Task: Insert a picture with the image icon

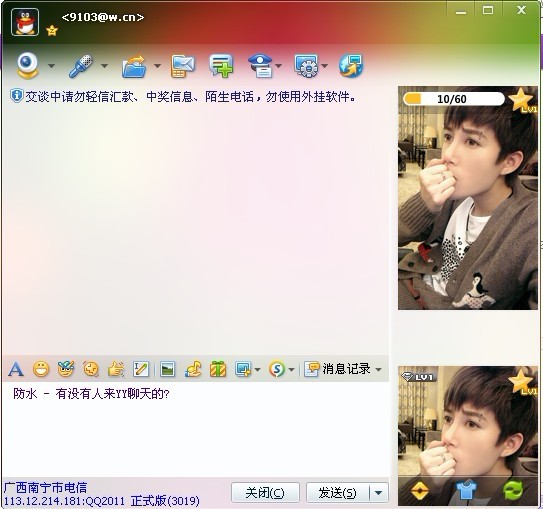Action: click(168, 369)
